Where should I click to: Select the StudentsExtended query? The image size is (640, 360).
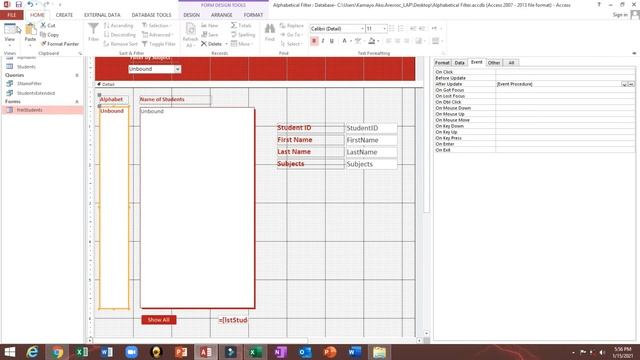(x=36, y=93)
